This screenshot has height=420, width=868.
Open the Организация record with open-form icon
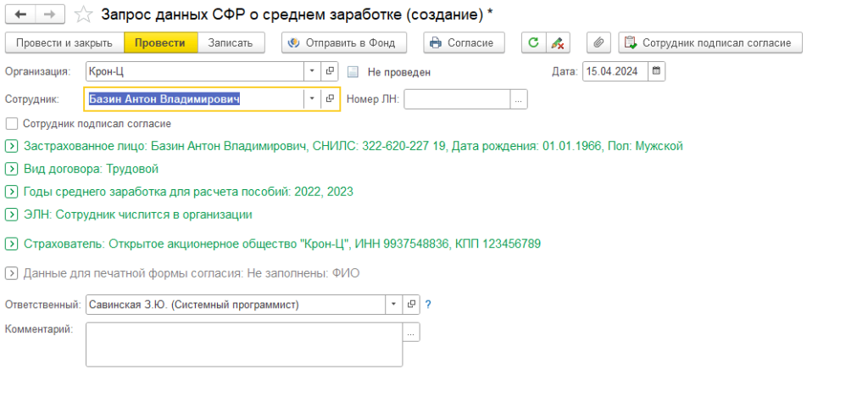[330, 71]
